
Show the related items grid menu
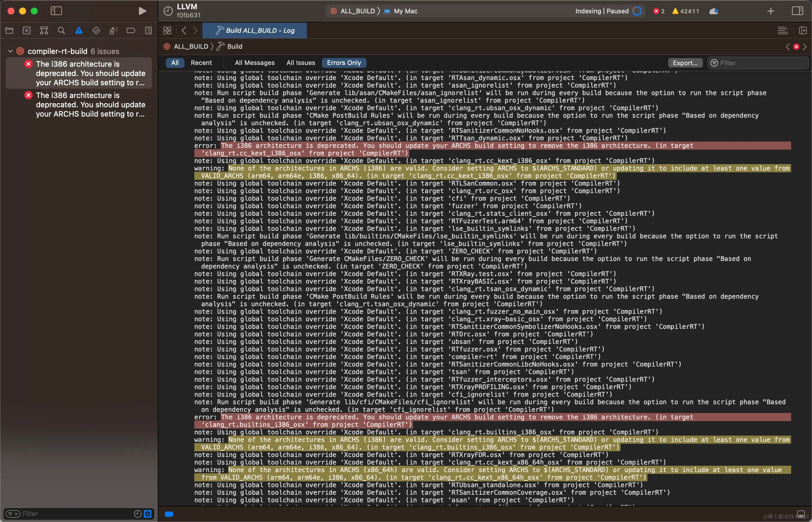tap(167, 30)
